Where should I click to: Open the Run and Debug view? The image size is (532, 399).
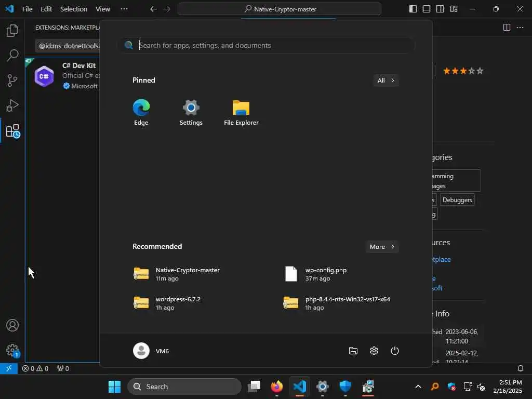(x=12, y=105)
